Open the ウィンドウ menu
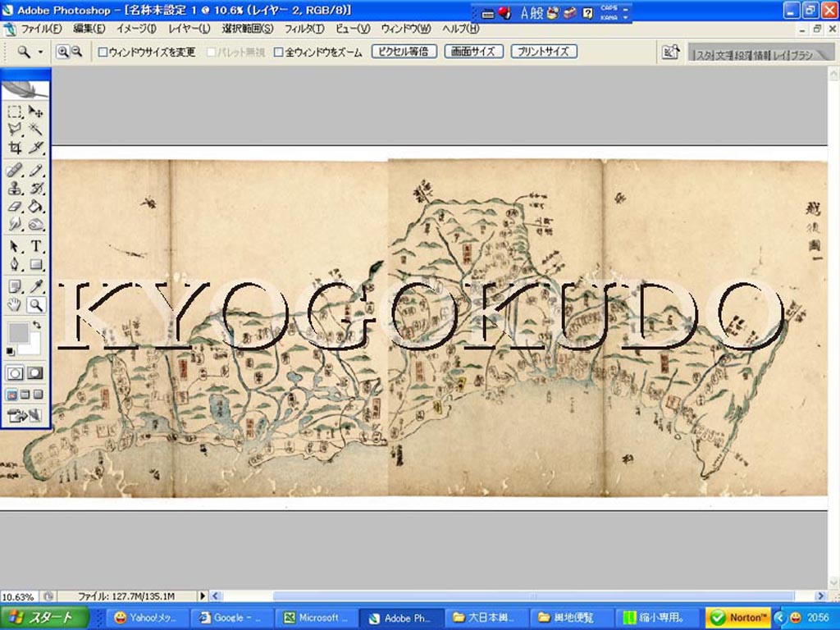 coord(406,29)
